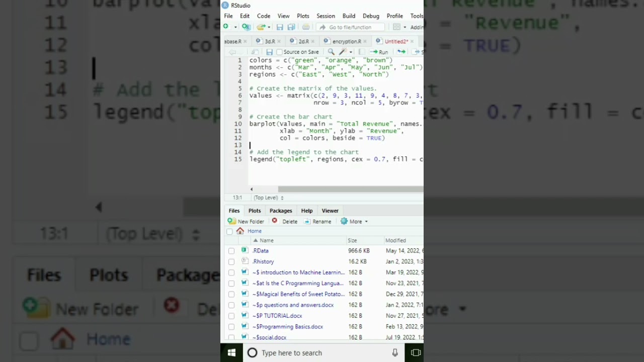Close the Untitled2 tab
This screenshot has width=644, height=362.
412,41
